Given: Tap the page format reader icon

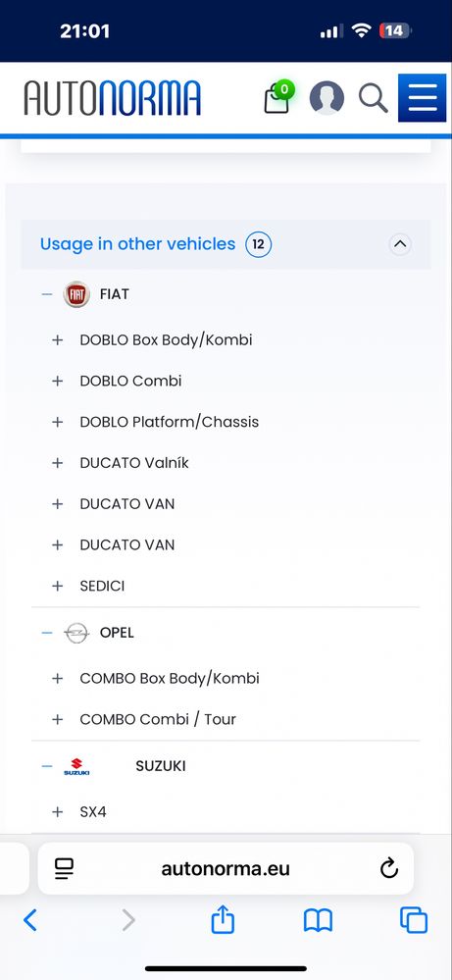Looking at the screenshot, I should coord(64,869).
